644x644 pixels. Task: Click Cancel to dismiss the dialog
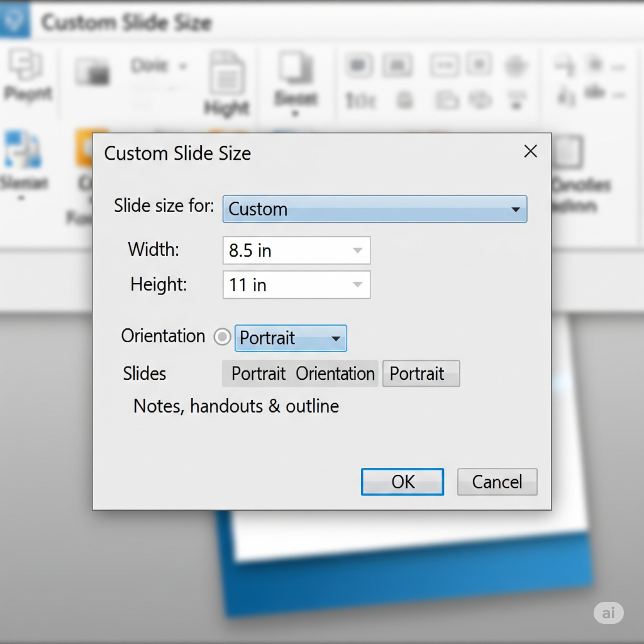pyautogui.click(x=497, y=482)
